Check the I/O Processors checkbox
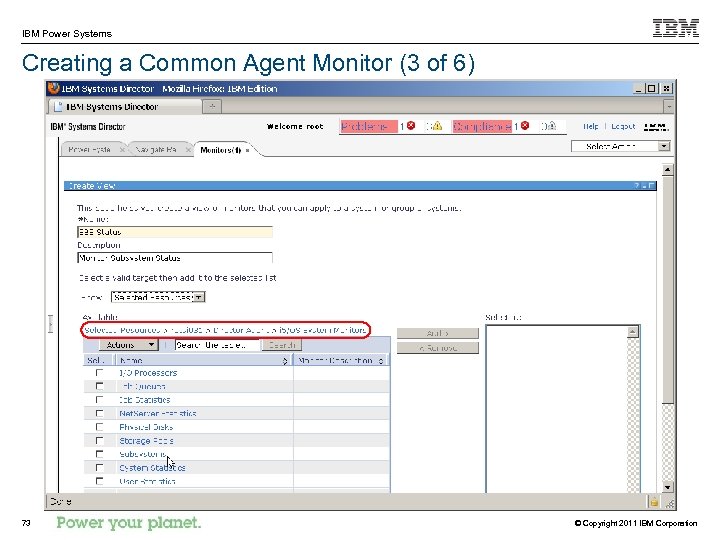720x540 pixels. click(x=99, y=373)
